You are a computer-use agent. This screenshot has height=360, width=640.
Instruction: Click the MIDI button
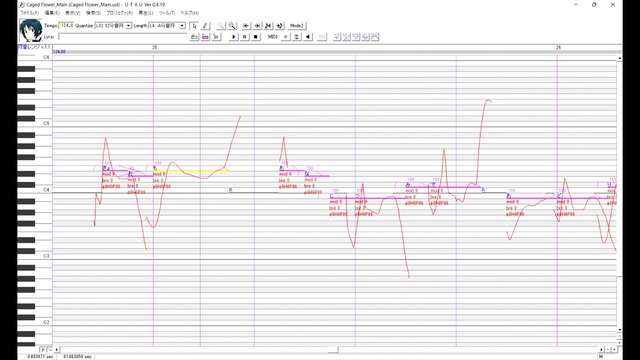click(273, 37)
